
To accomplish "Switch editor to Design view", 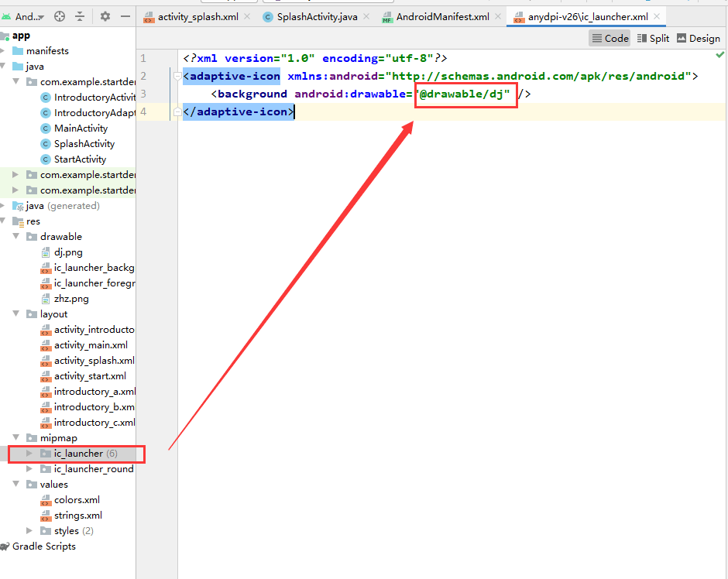I will coord(699,38).
